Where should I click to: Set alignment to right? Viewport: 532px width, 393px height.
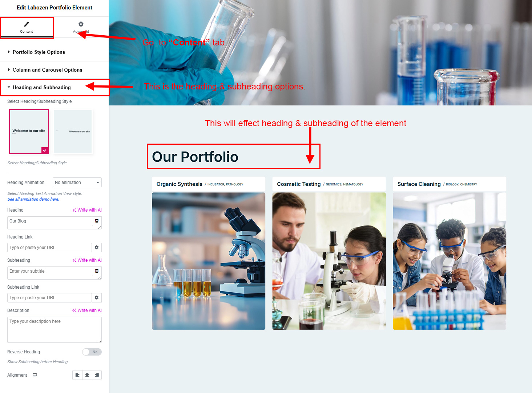pos(97,375)
